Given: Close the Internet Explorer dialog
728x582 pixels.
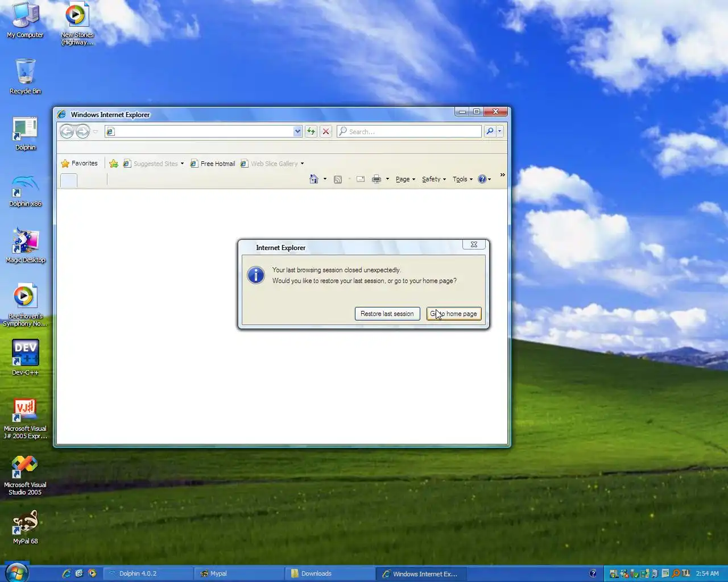Looking at the screenshot, I should pos(474,244).
